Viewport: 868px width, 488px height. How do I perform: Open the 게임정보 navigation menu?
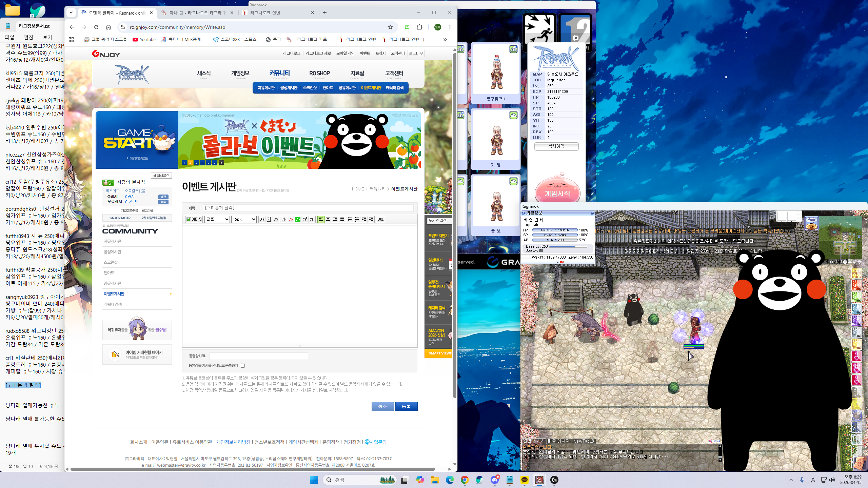(x=240, y=73)
